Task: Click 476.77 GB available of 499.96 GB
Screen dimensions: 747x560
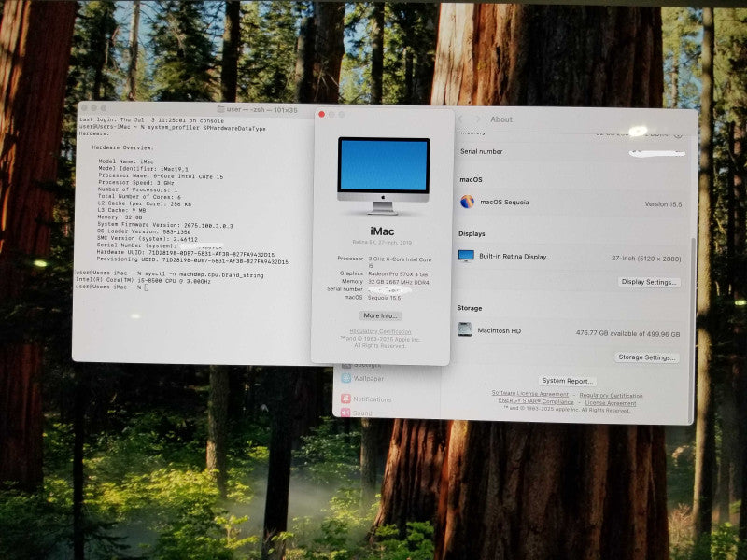Action: 627,334
